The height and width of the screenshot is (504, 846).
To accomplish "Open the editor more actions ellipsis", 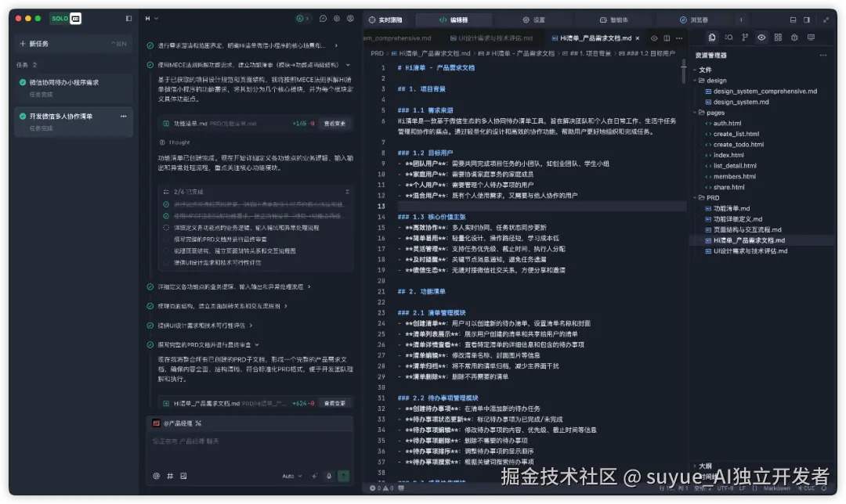I will pos(679,38).
